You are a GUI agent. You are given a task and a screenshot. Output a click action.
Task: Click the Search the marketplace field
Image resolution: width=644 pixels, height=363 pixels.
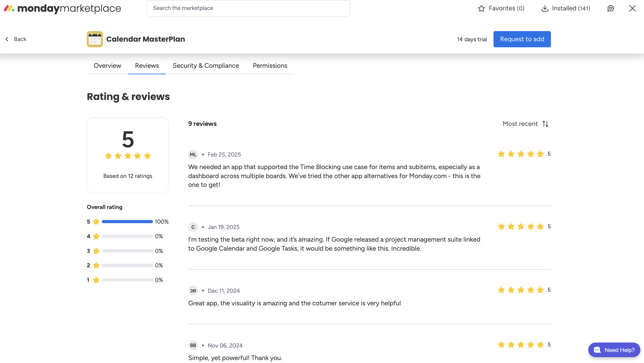point(248,8)
